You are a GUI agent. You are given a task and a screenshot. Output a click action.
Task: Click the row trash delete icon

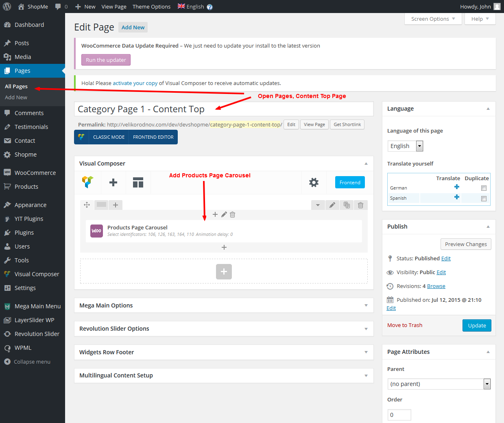[360, 205]
